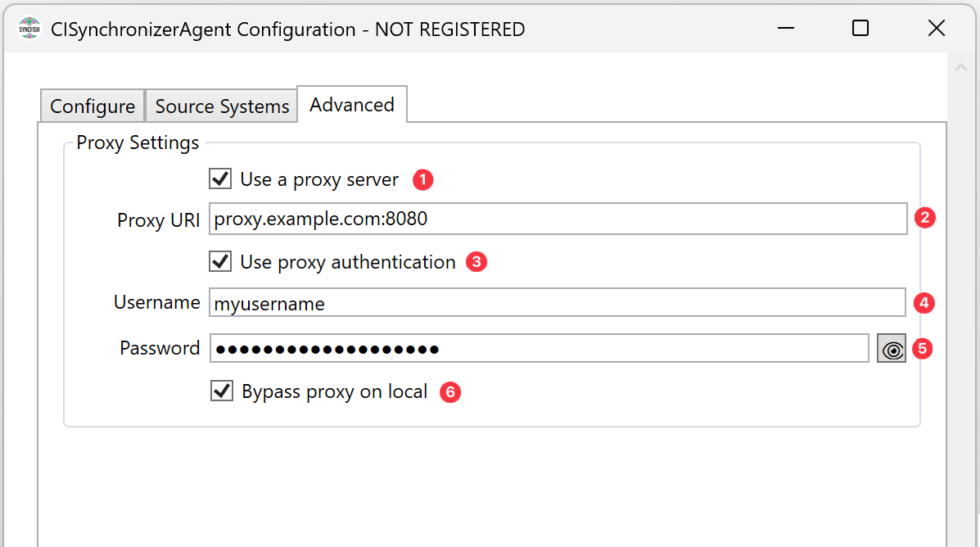Toggle Bypass proxy on local checkbox

point(221,391)
